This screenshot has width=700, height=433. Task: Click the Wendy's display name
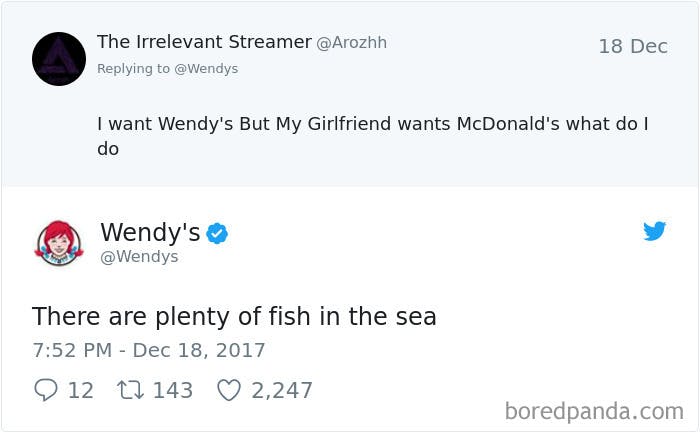(x=150, y=232)
